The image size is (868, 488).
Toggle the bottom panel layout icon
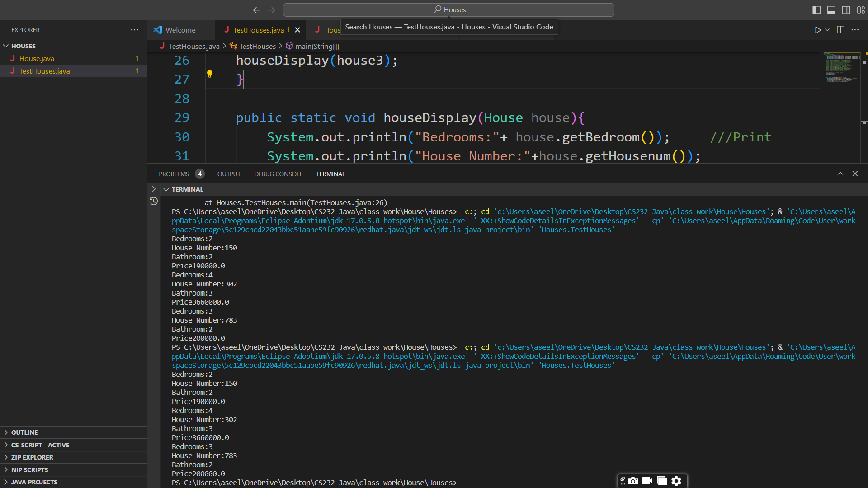tap(831, 10)
